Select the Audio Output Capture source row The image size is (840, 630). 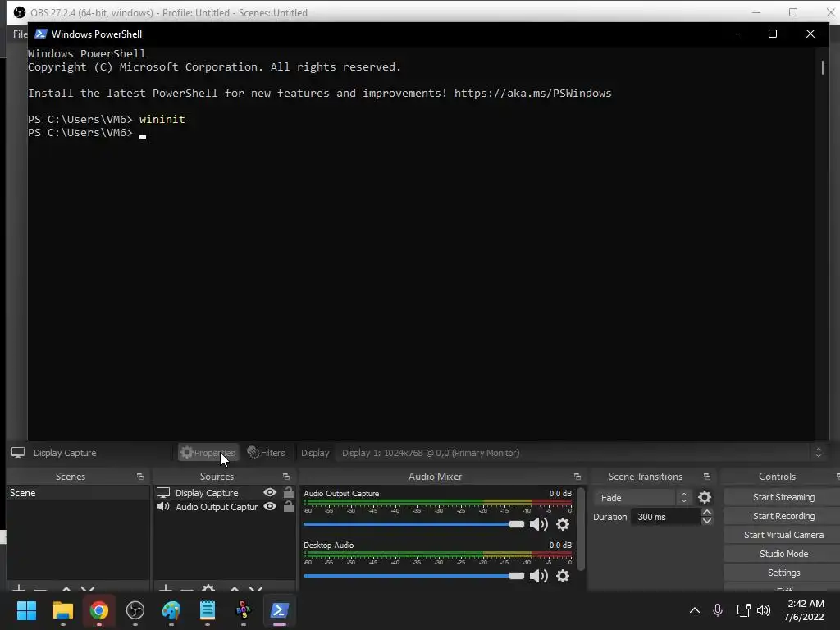point(225,507)
